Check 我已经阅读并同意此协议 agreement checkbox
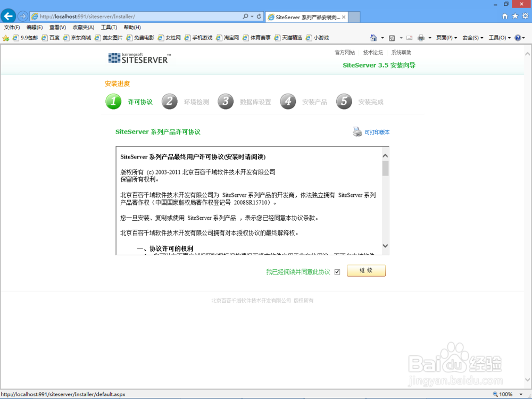 click(x=337, y=271)
